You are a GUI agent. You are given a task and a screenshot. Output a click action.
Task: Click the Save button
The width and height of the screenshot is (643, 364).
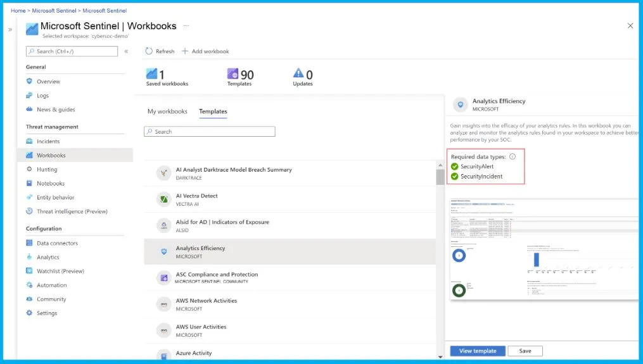pyautogui.click(x=525, y=351)
